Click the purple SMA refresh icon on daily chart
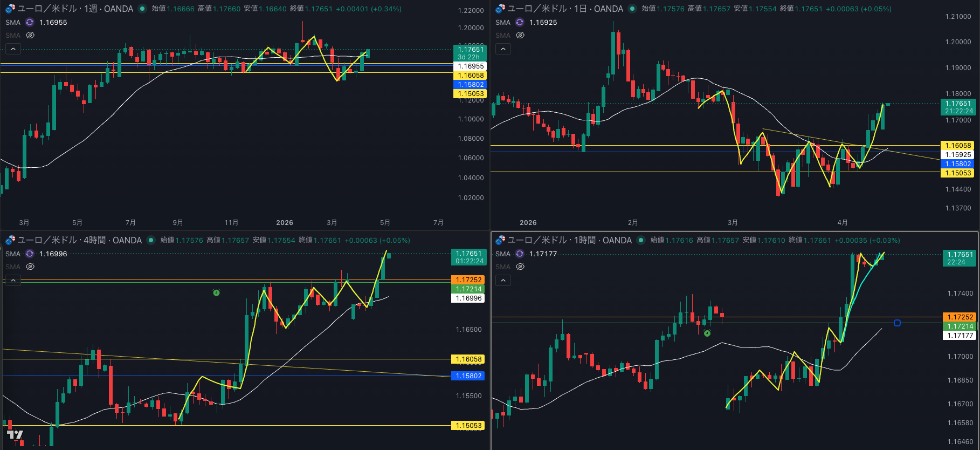The width and height of the screenshot is (980, 450). (520, 22)
